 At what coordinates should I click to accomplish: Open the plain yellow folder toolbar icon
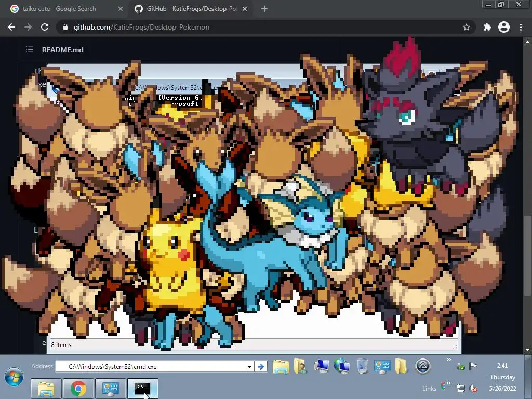click(x=401, y=366)
